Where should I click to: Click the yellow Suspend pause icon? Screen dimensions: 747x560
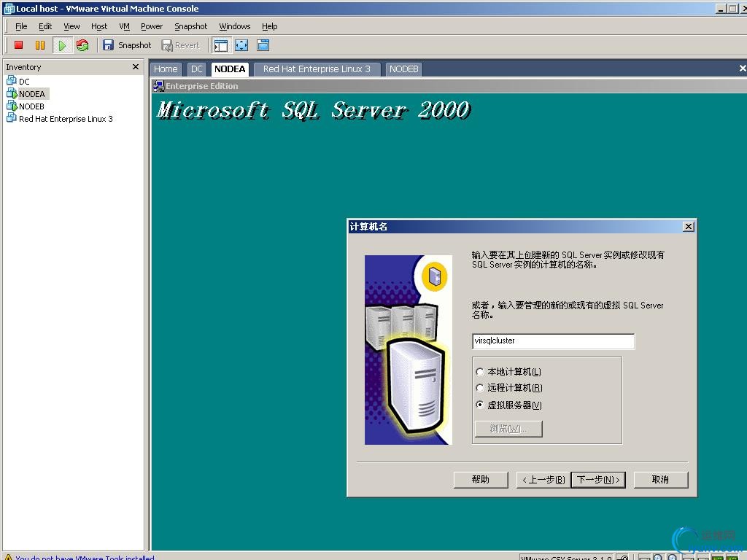tap(40, 45)
